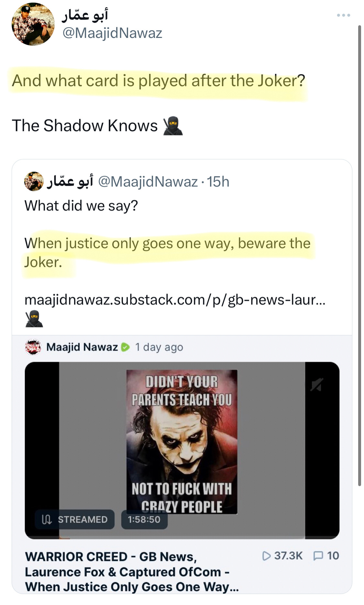This screenshot has height=605, width=364.
Task: Click the Maajid Nawaz channel name
Action: 82,347
